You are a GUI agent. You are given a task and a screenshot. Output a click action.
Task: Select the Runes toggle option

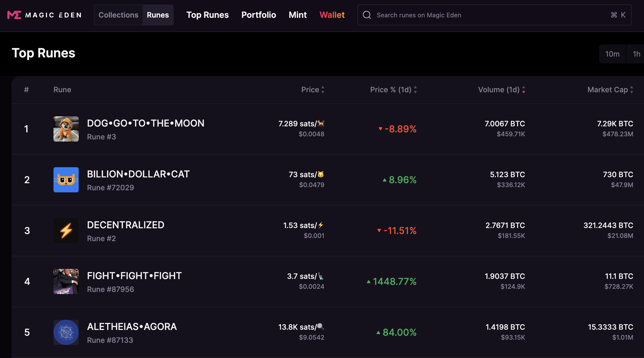(x=158, y=15)
